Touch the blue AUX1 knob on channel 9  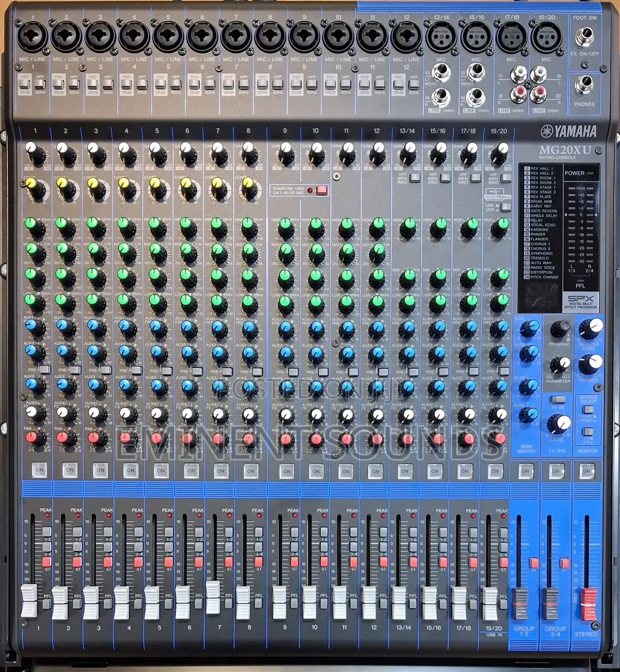(286, 330)
